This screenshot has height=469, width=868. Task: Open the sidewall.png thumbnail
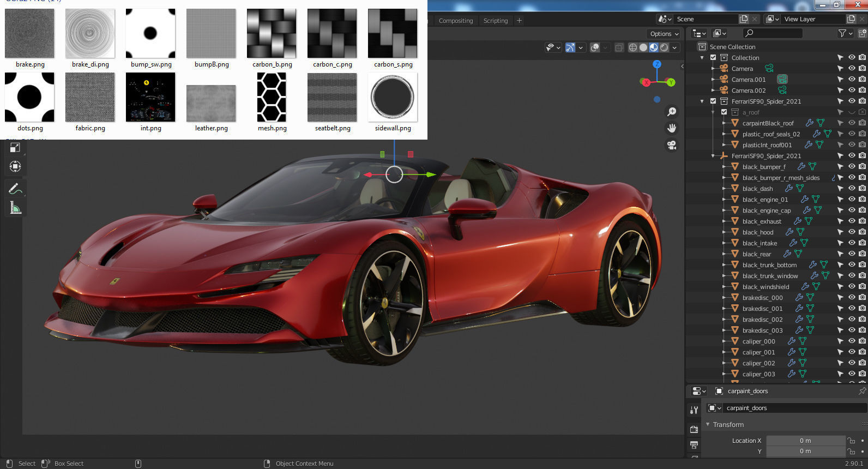(393, 97)
